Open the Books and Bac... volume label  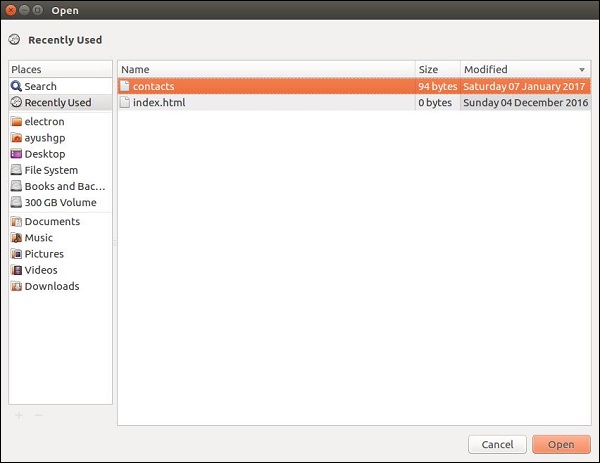tap(65, 186)
